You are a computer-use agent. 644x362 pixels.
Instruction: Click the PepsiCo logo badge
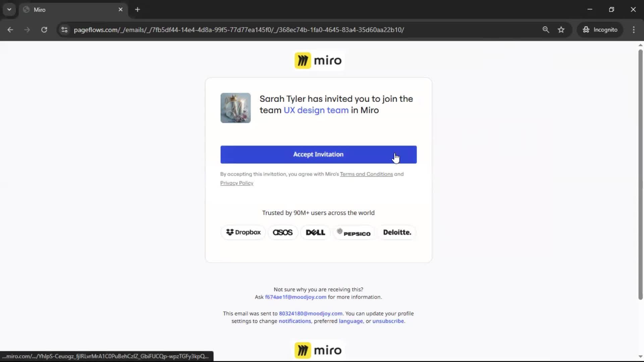(x=354, y=232)
